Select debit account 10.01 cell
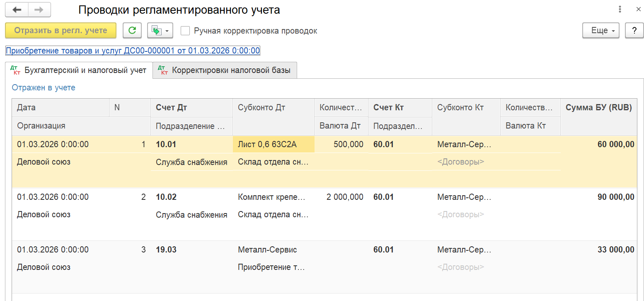Viewport: 644px width, 301px height. pos(191,144)
